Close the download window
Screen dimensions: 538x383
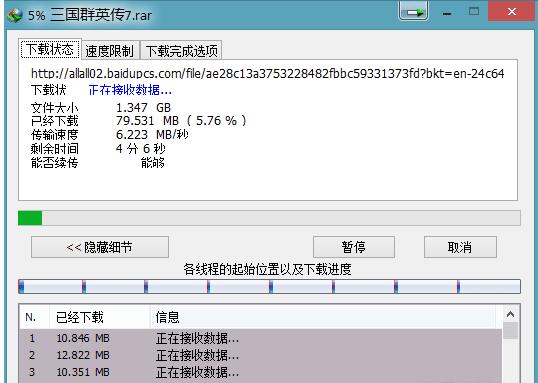512,11
